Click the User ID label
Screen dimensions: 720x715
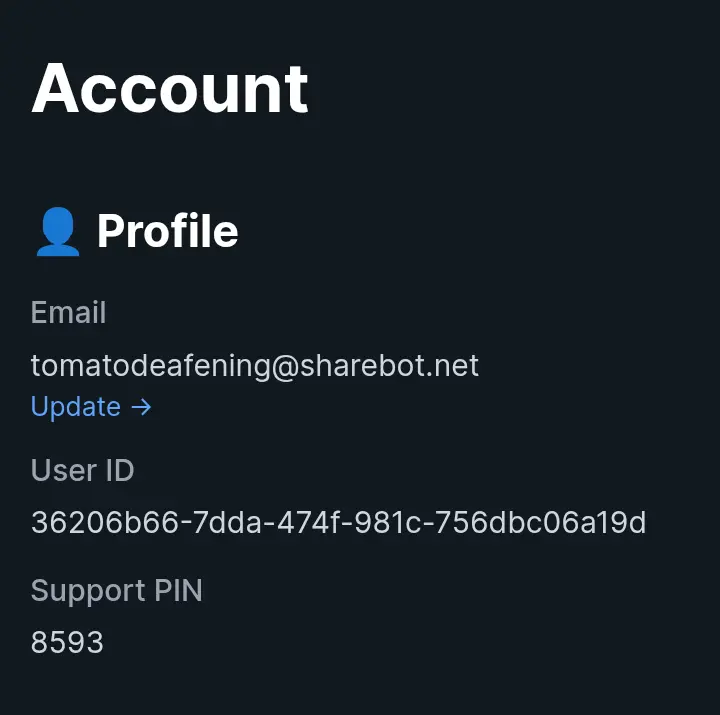coord(82,470)
